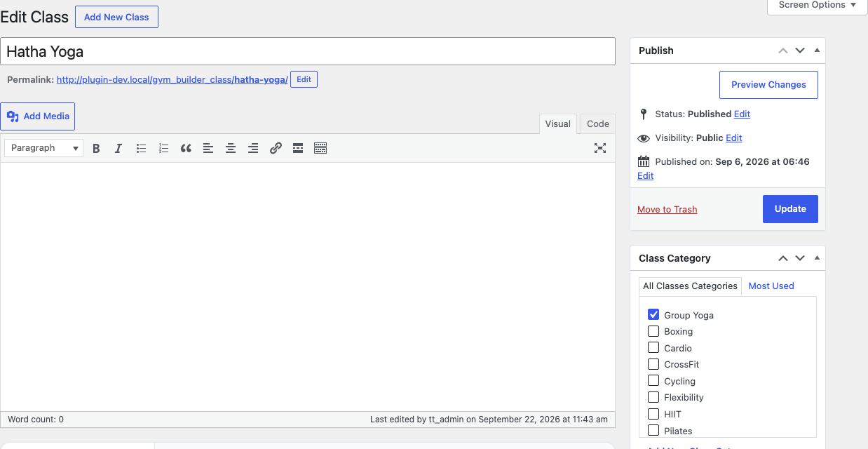Collapse the Class Category panel

817,258
